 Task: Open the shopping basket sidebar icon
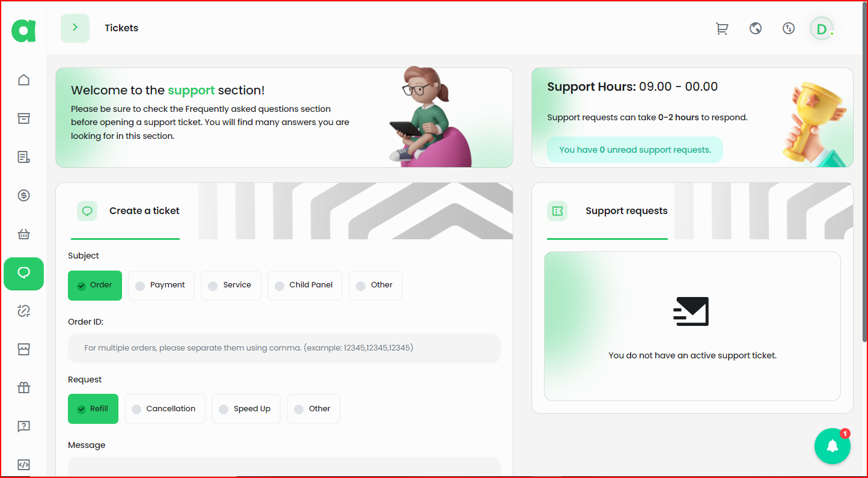point(23,234)
